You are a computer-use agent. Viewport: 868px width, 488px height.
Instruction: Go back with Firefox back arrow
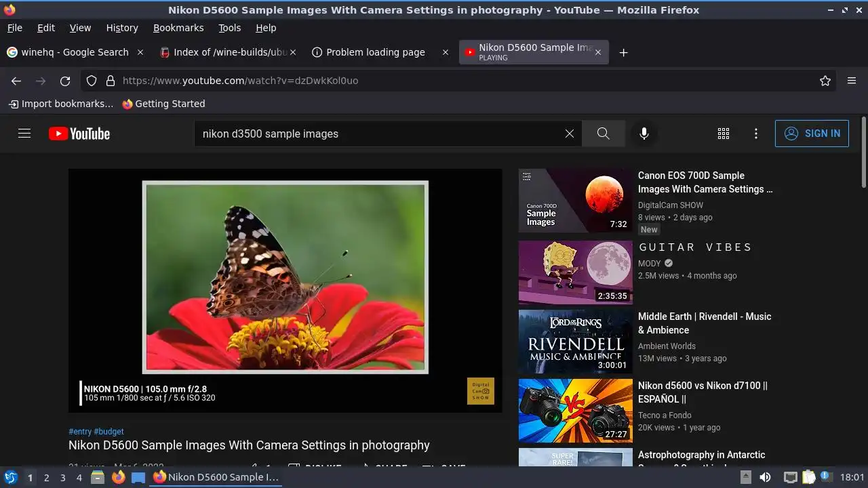click(16, 81)
